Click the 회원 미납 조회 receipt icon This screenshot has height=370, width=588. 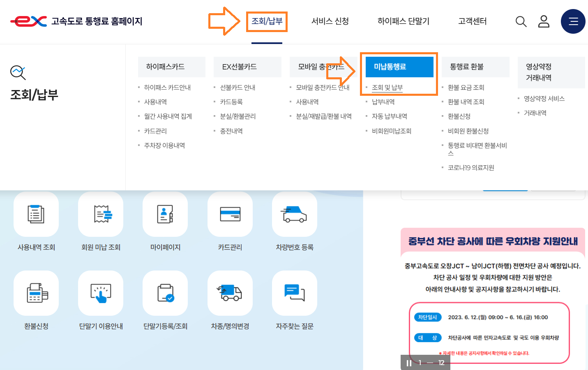[100, 214]
